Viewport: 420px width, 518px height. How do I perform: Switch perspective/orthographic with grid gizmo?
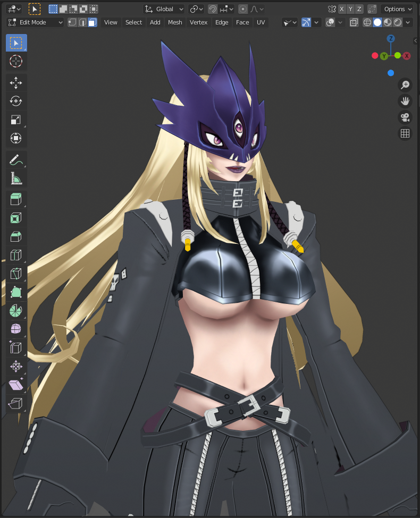[x=405, y=133]
